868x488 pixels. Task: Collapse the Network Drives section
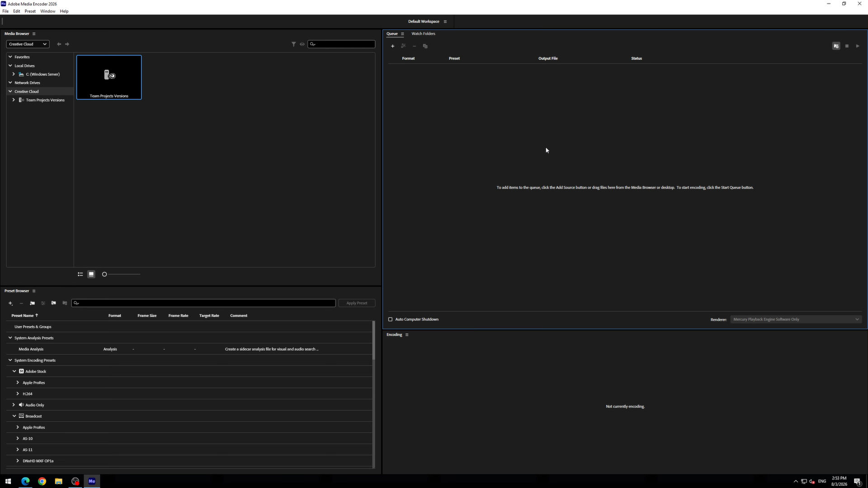10,83
